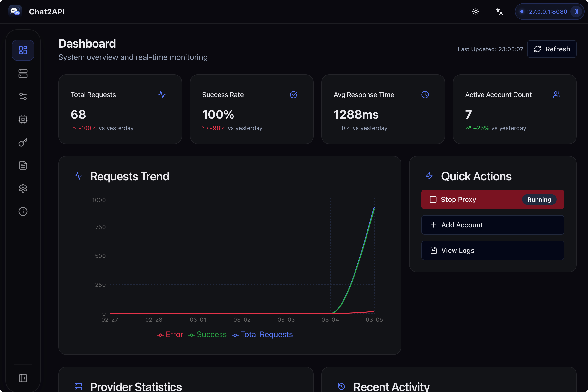Toggle Error series in chart legend
Image resolution: width=588 pixels, height=392 pixels.
tap(170, 334)
